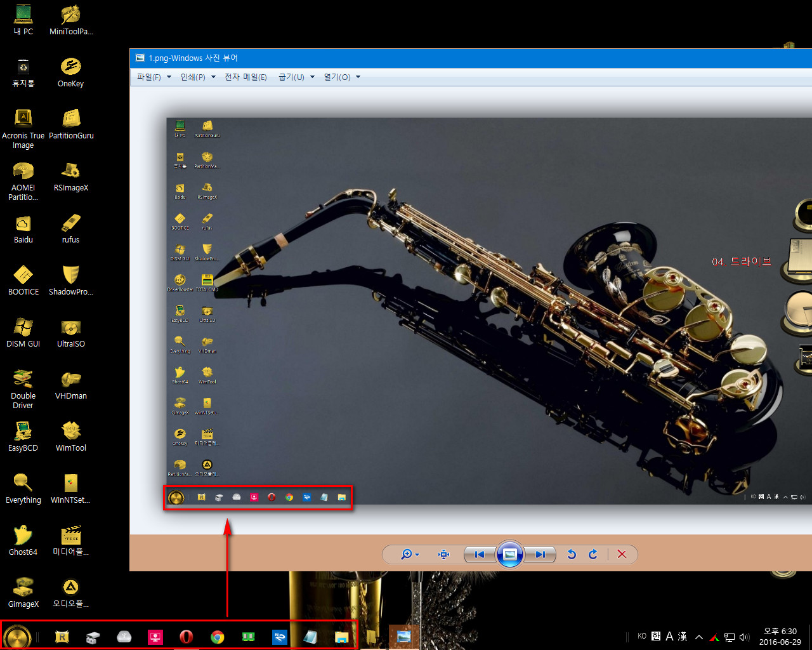The width and height of the screenshot is (812, 650).
Task: Open the pink monitor icon on taskbar
Action: (x=155, y=637)
